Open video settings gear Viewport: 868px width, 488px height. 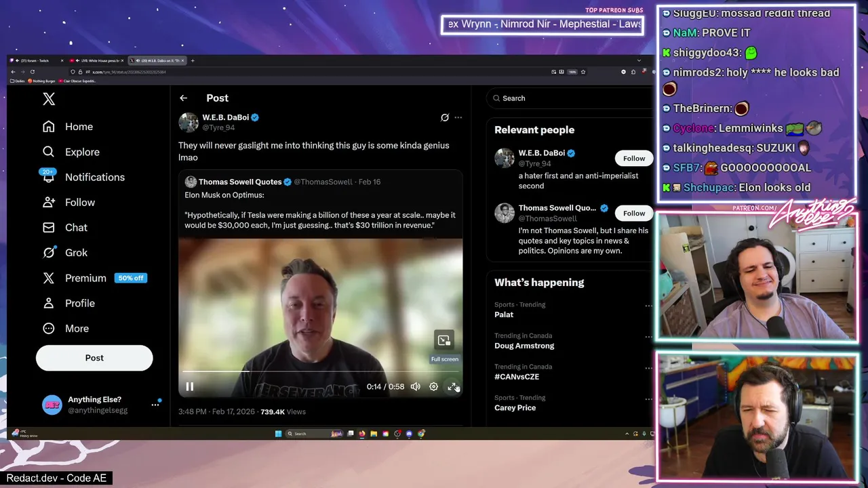pos(434,386)
